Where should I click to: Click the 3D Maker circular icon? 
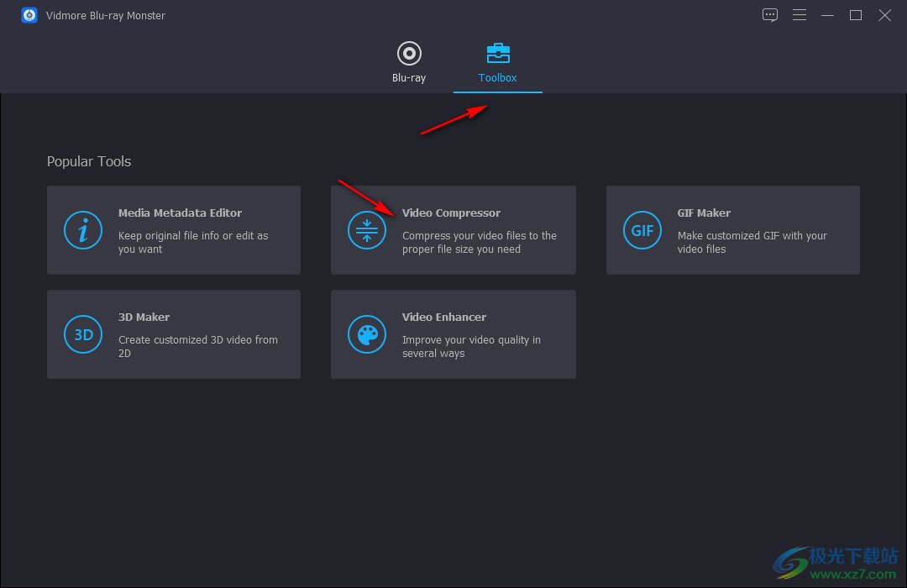[x=83, y=334]
